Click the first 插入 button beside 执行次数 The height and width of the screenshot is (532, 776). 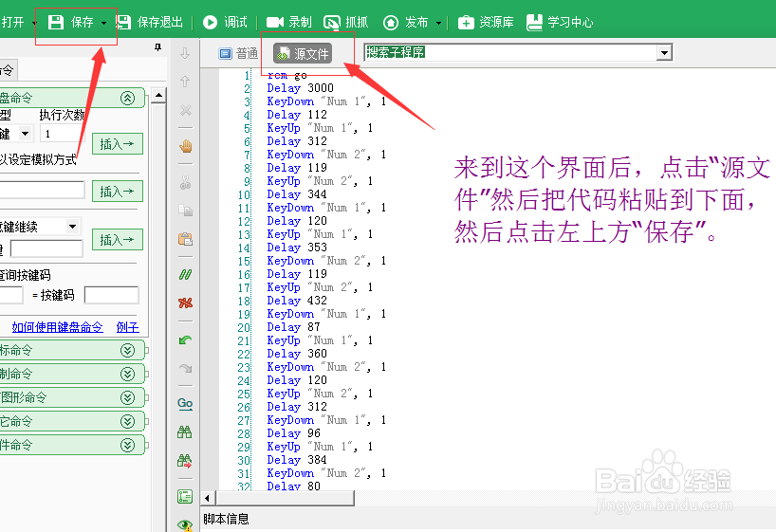coord(118,144)
